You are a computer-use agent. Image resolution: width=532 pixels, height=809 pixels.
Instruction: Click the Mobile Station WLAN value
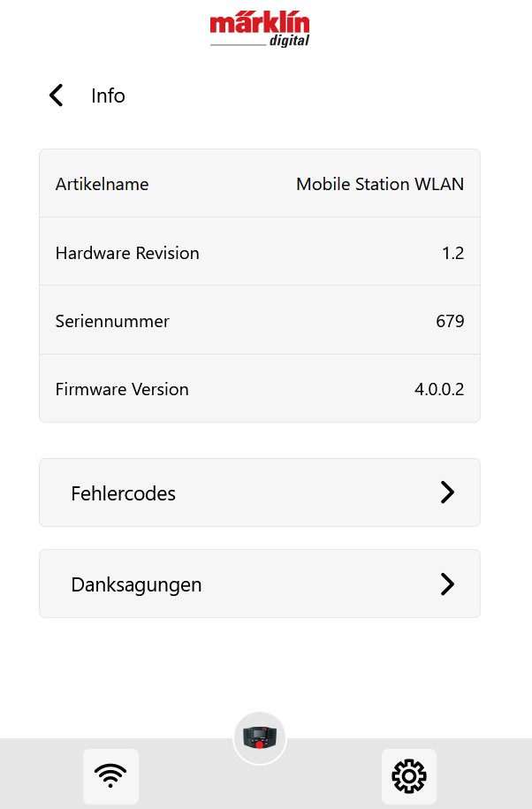click(380, 184)
